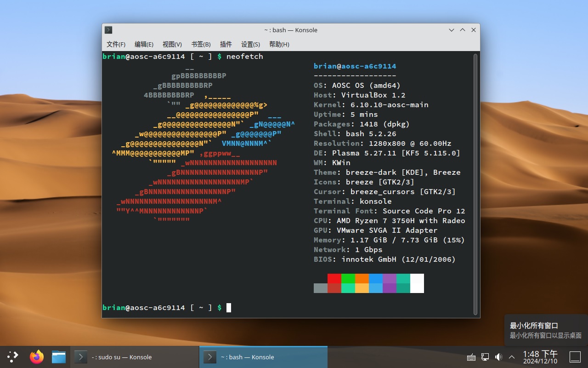Open the KDE application launcher

(13, 356)
